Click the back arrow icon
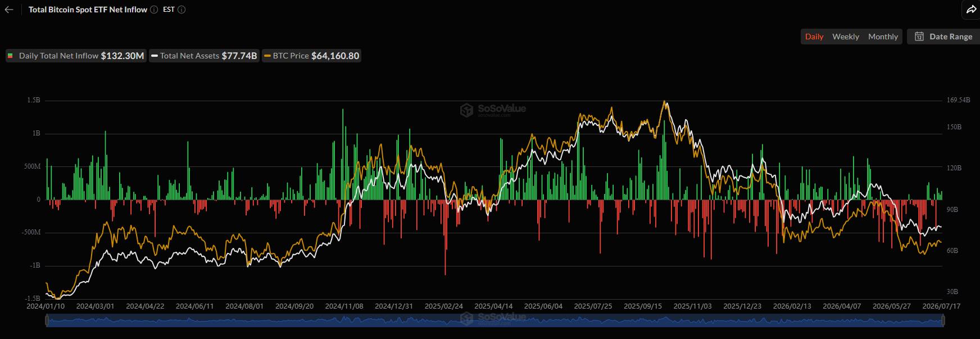Image resolution: width=980 pixels, height=339 pixels. pos(9,10)
